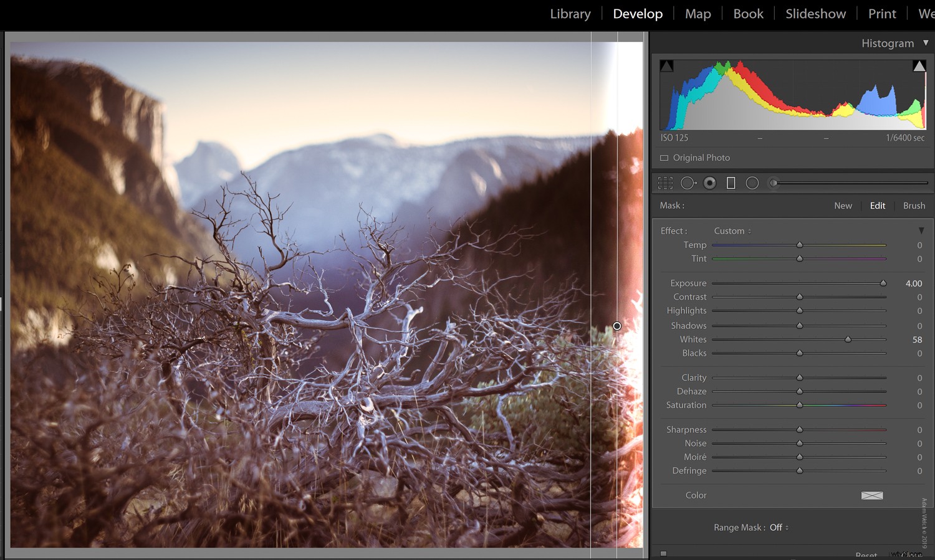Open the Adjustment Brush tool
Image resolution: width=935 pixels, height=560 pixels.
774,183
